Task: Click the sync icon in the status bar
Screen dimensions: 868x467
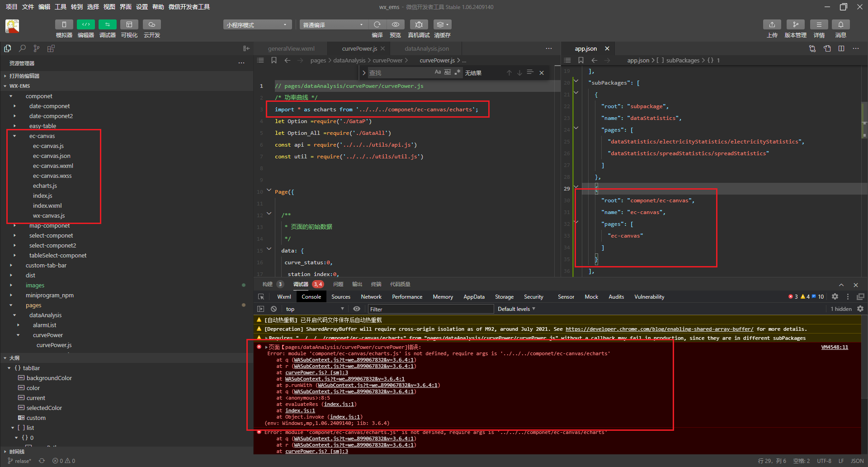Action: click(42, 461)
